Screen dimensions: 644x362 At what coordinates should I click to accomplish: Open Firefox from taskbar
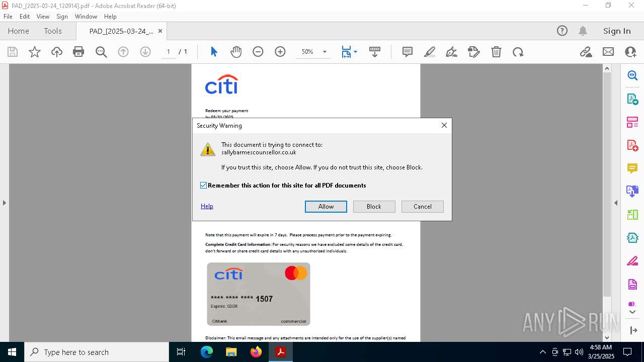[x=256, y=352]
